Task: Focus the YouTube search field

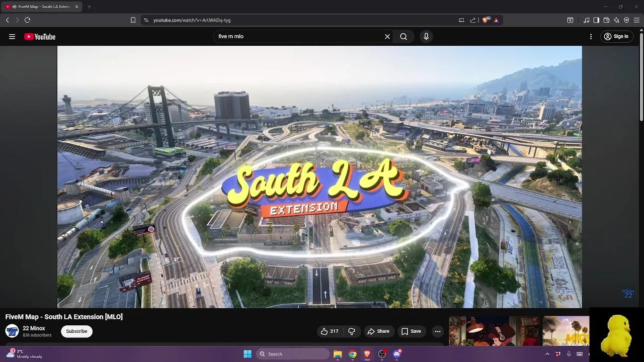Action: [299, 37]
